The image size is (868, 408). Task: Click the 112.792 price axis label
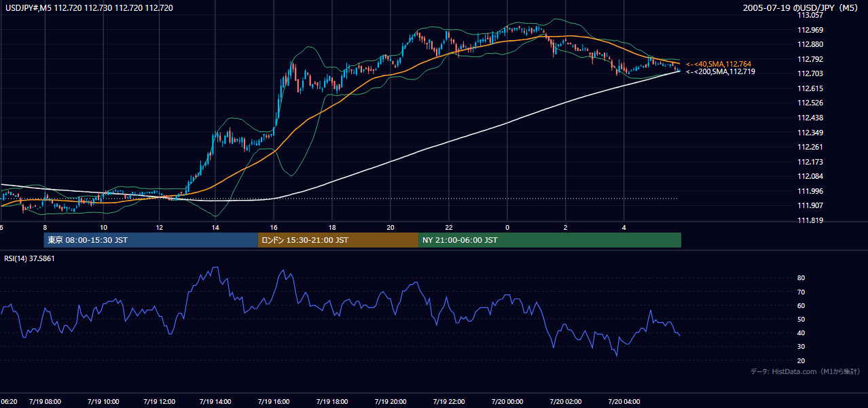pyautogui.click(x=810, y=59)
